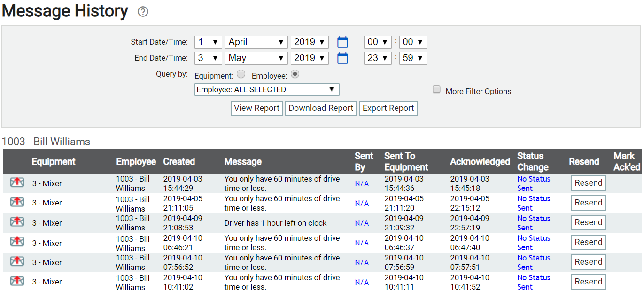Open the start day dropdown showing 1
This screenshot has width=644, height=292.
[x=208, y=42]
